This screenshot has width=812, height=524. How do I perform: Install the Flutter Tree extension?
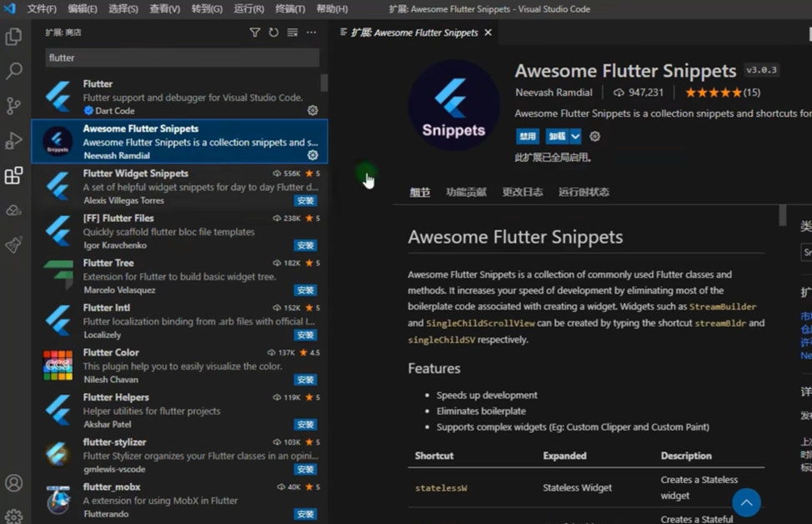pos(305,290)
